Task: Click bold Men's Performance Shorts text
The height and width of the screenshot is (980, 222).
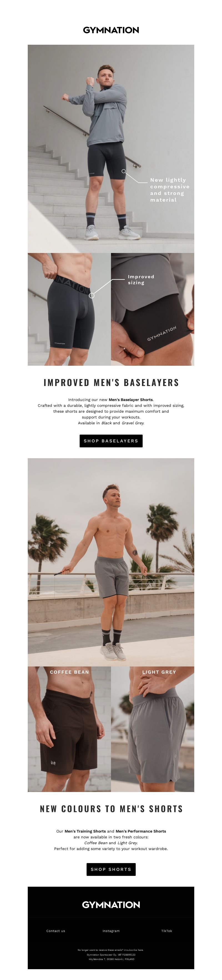Action: pos(141,831)
